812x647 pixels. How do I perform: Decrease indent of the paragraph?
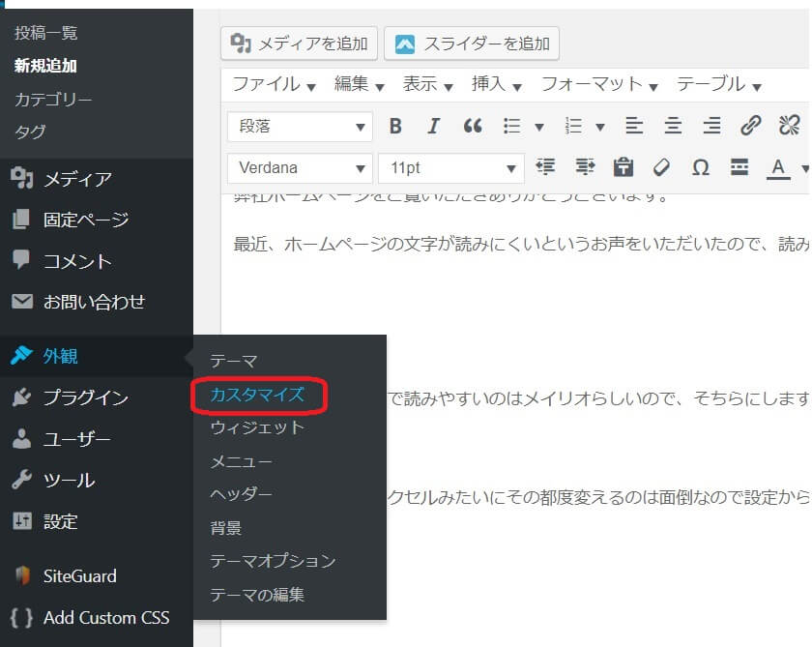(545, 167)
